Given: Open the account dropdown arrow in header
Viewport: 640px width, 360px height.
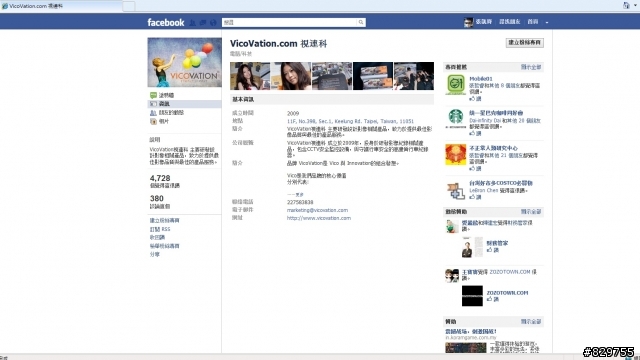Looking at the screenshot, I should (547, 22).
